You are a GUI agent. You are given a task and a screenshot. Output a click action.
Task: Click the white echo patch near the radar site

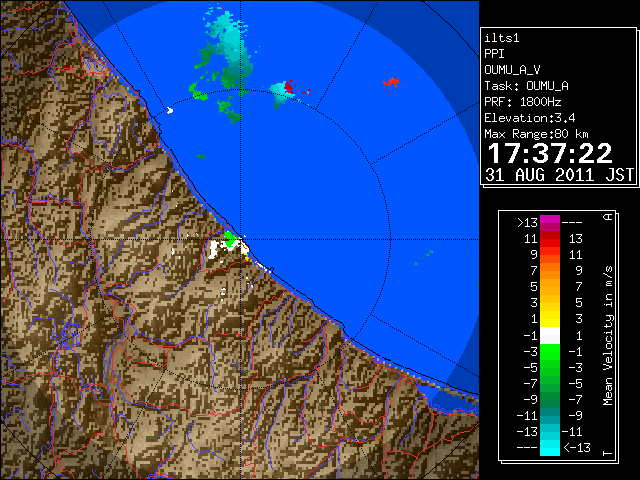point(213,250)
